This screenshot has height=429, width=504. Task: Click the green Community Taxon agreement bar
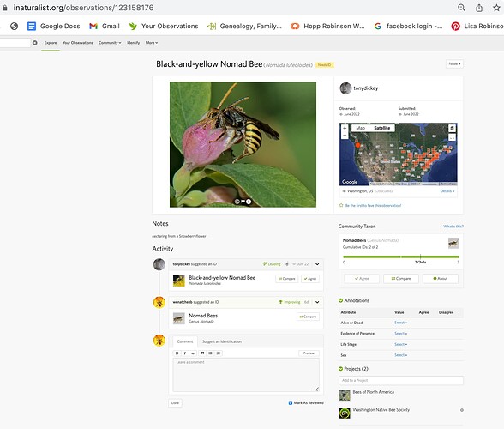[401, 257]
